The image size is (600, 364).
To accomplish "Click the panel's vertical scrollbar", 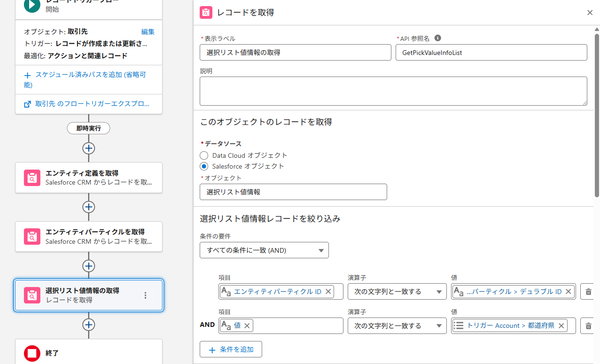I will click(x=597, y=113).
